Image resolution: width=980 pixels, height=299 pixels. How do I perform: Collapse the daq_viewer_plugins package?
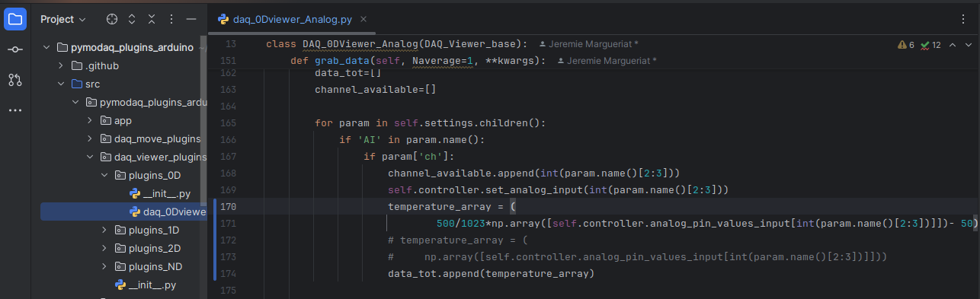click(x=90, y=157)
